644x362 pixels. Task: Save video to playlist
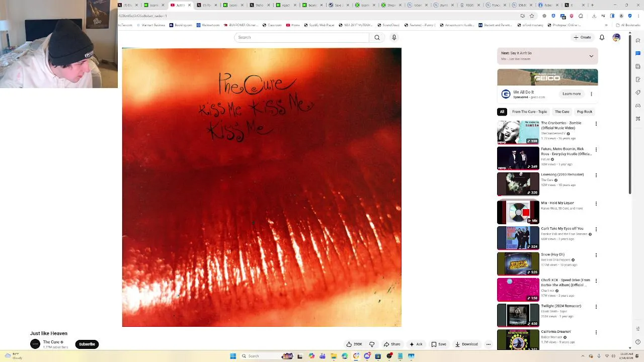439,344
